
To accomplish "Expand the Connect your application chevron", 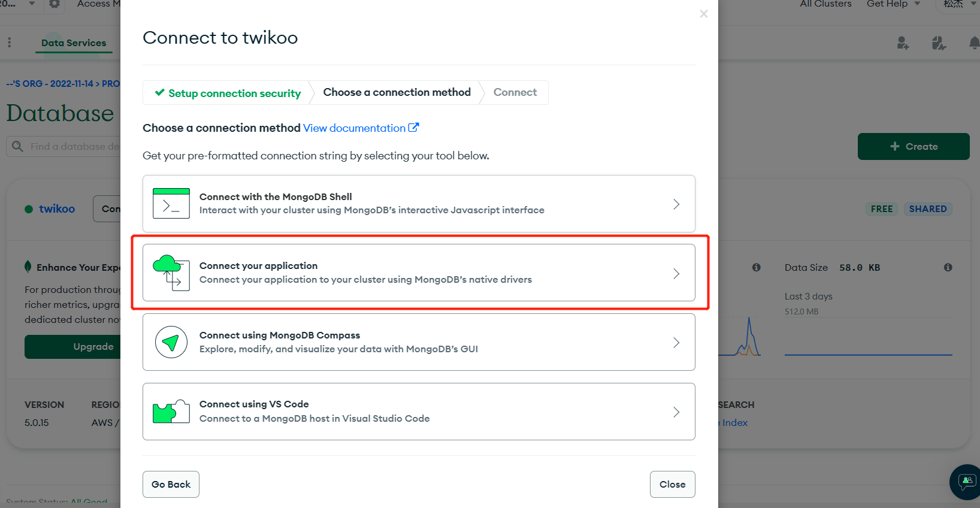I will pyautogui.click(x=676, y=274).
